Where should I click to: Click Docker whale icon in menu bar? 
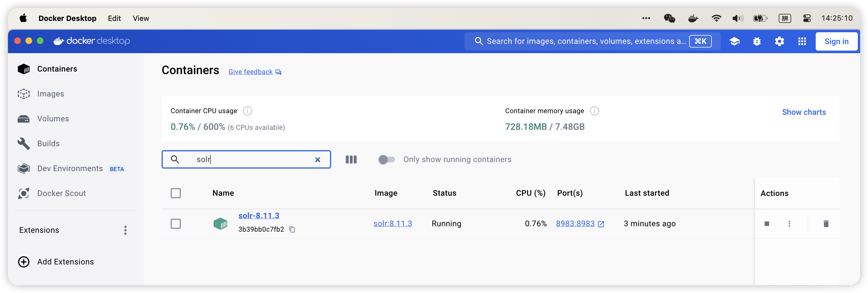[x=693, y=18]
